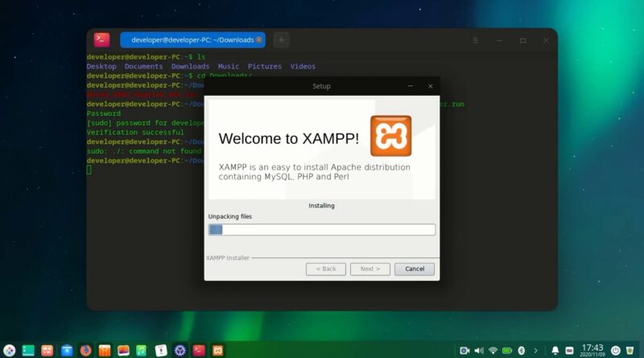
Task: Click 'Desktop' in the terminal ls output
Action: pyautogui.click(x=101, y=67)
